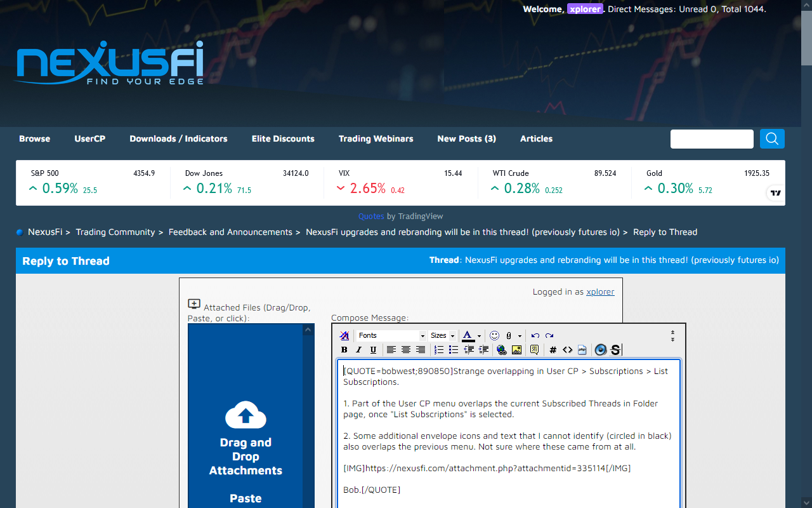Open the NexusFi upgrades thread breadcrumb
Screen dimensions: 812x508
[462, 232]
